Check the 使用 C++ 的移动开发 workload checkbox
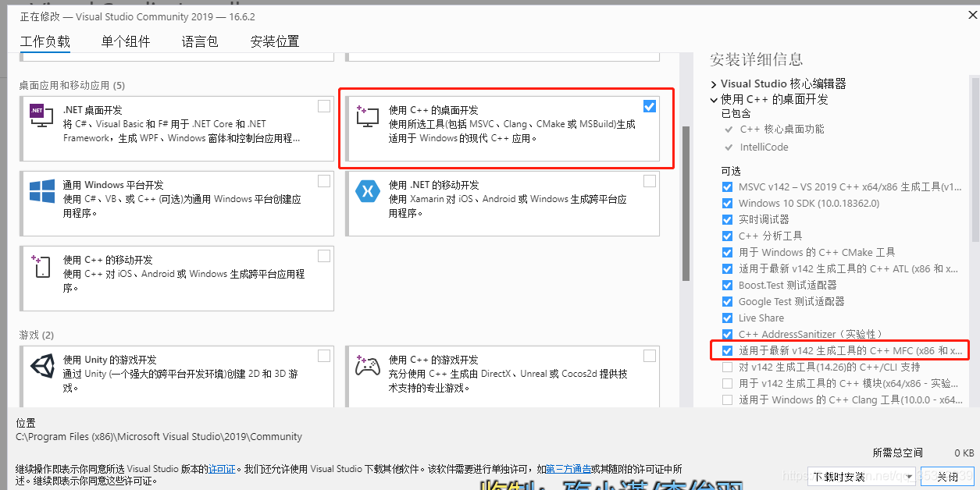Screen dimensions: 980x490 pos(324,256)
